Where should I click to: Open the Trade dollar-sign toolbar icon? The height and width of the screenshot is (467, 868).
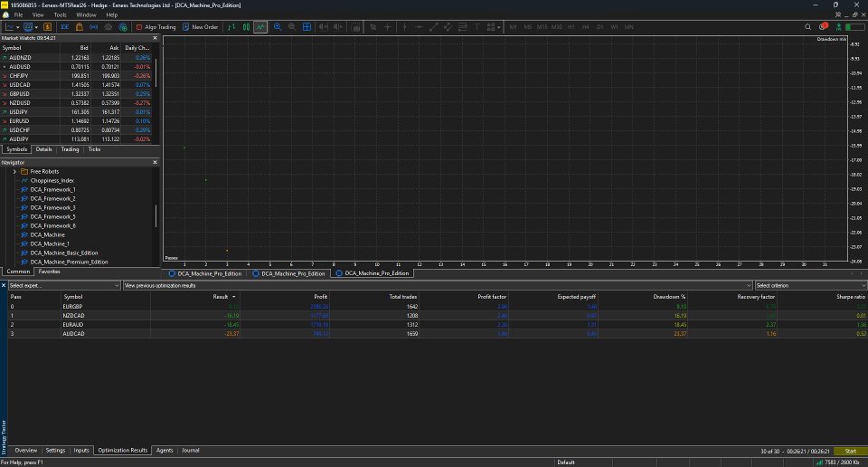[48, 26]
